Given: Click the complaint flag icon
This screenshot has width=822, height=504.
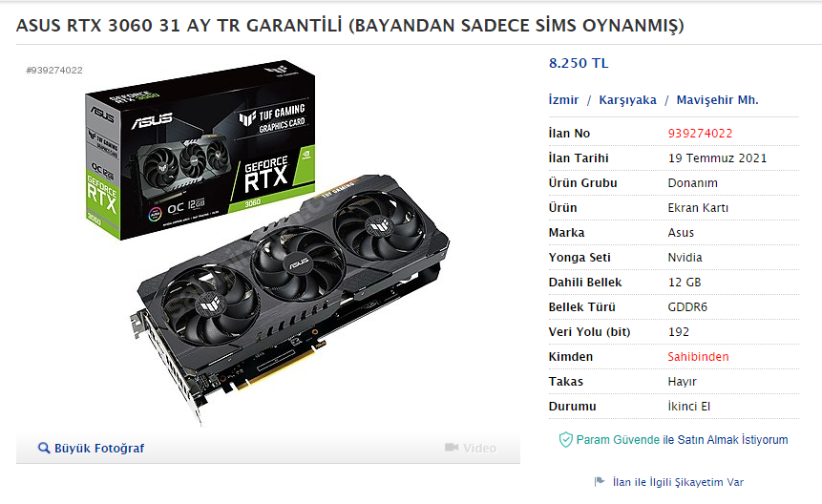Looking at the screenshot, I should [x=600, y=481].
